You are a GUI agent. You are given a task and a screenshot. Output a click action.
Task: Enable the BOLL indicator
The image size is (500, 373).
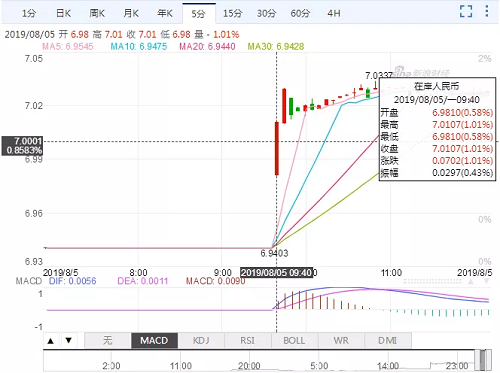[294, 341]
